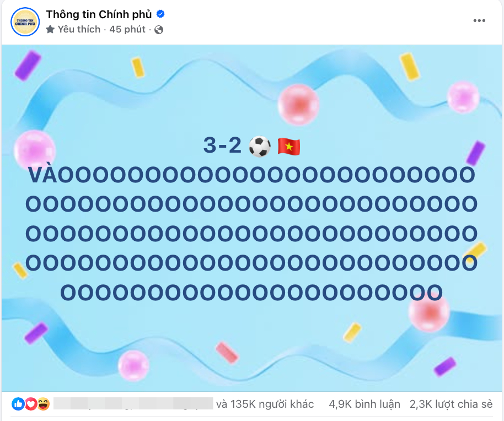Click the Yêu thích star icon
The image size is (504, 421).
point(50,29)
